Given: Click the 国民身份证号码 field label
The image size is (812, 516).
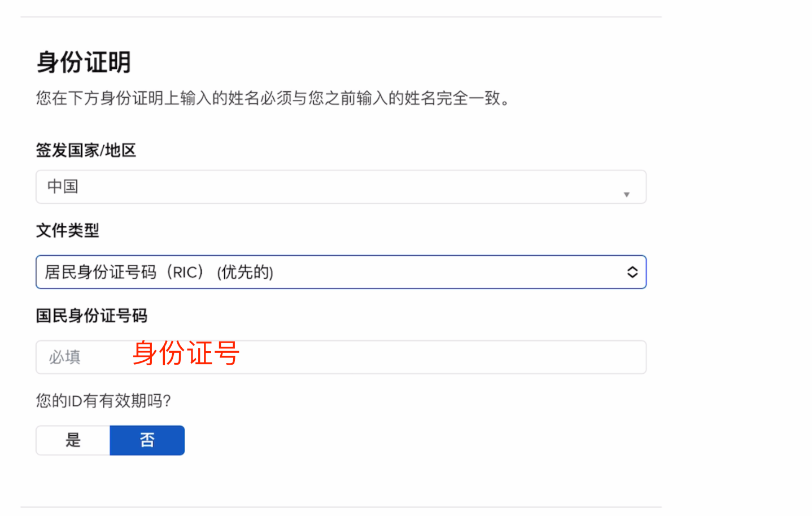Looking at the screenshot, I should coord(91,316).
